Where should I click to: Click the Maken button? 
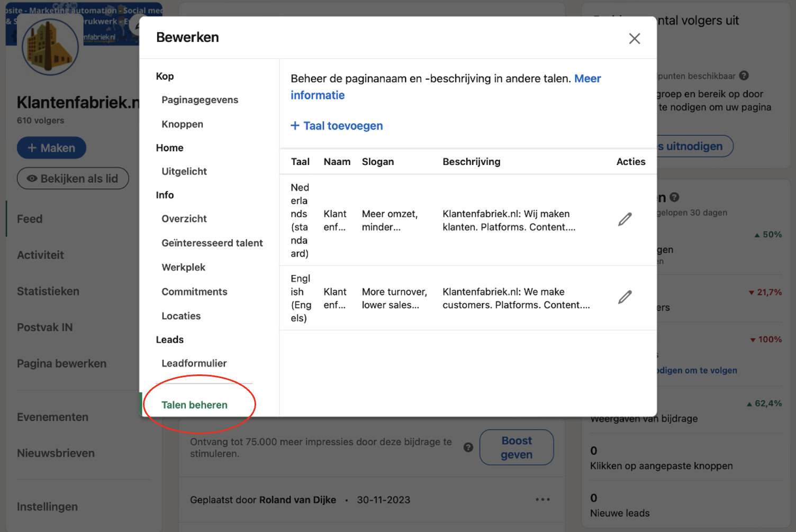coord(51,148)
